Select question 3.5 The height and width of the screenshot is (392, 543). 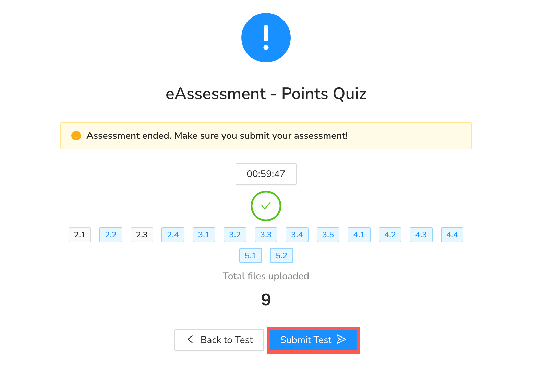(328, 235)
